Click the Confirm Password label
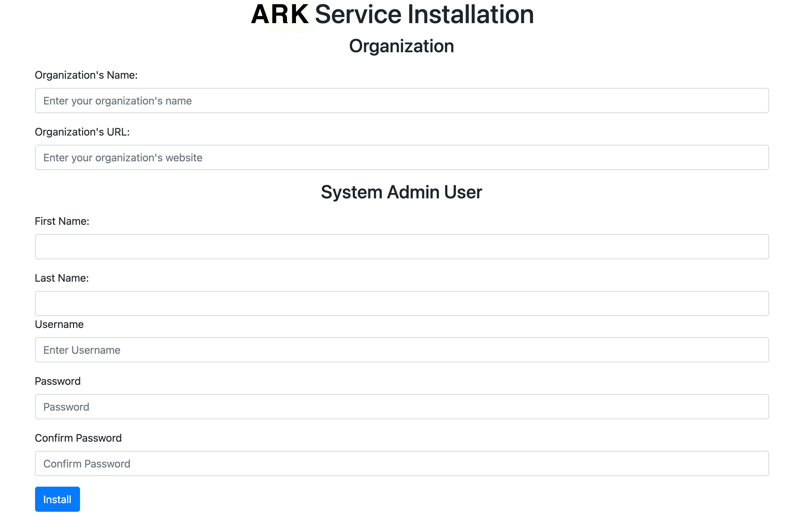The width and height of the screenshot is (812, 523). coord(78,438)
